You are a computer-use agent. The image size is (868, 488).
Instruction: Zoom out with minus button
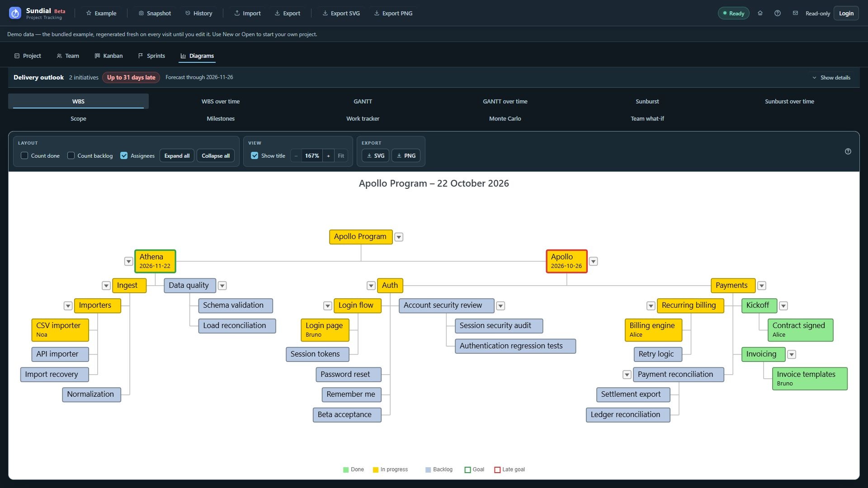(x=296, y=155)
